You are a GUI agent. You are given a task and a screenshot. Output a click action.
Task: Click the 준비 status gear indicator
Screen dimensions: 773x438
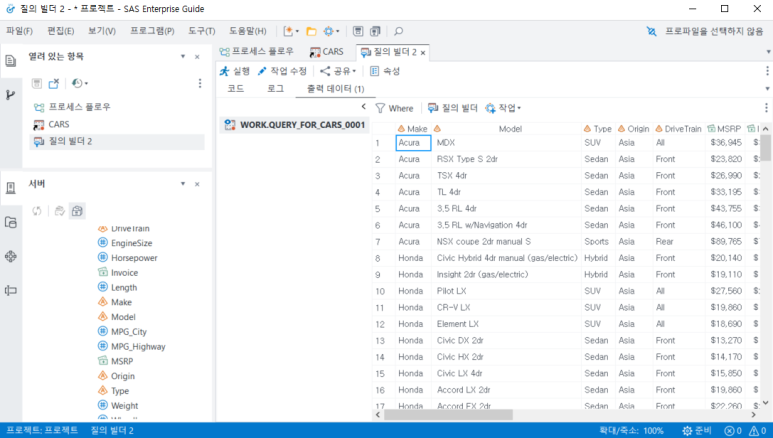coord(697,431)
